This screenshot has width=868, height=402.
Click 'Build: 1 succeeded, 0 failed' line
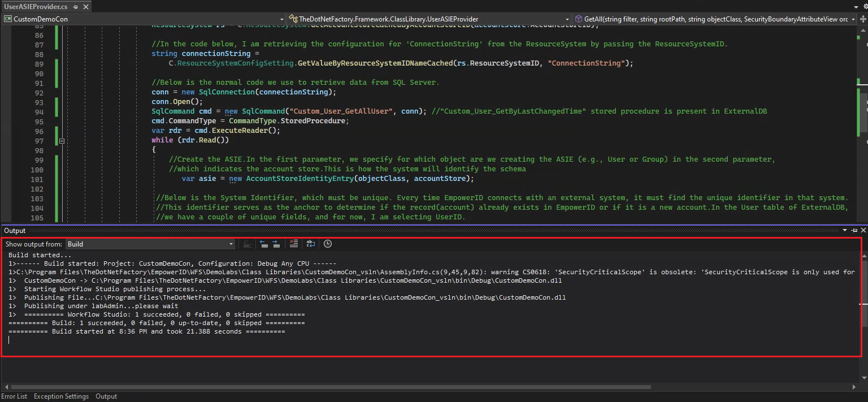pyautogui.click(x=157, y=323)
